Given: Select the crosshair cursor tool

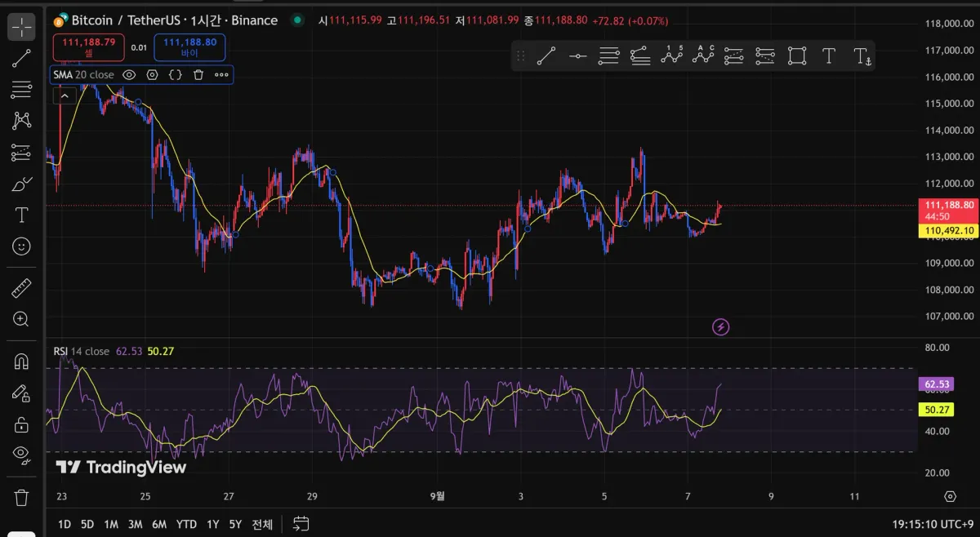Looking at the screenshot, I should (21, 27).
